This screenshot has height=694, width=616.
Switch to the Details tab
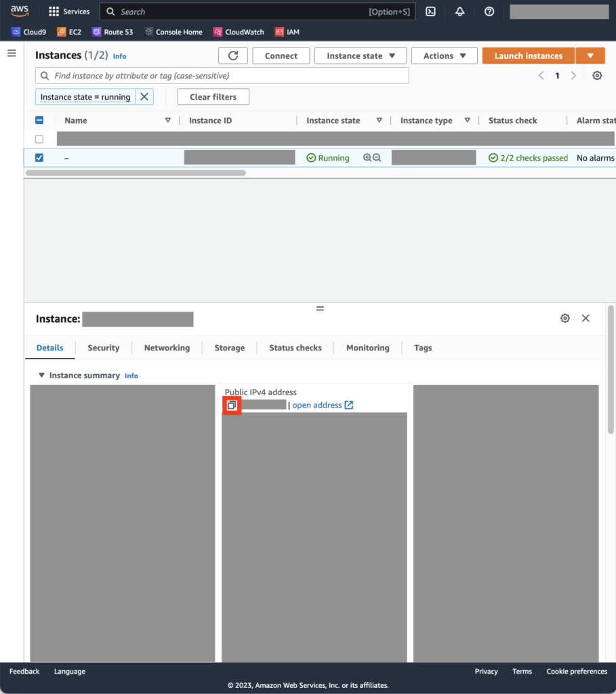point(49,348)
